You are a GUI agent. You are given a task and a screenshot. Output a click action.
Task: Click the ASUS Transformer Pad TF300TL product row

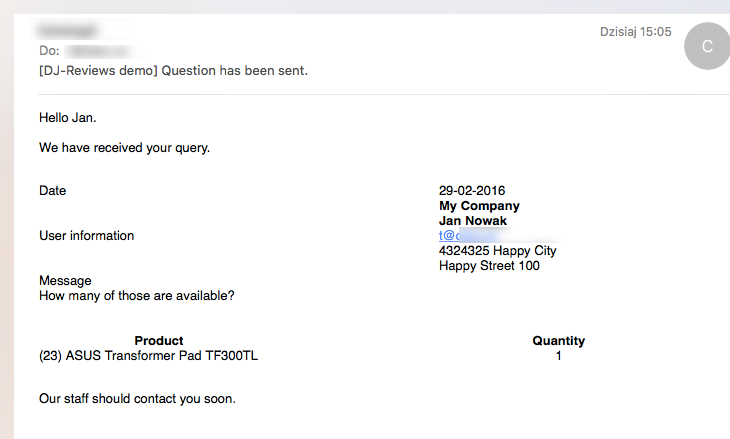149,356
